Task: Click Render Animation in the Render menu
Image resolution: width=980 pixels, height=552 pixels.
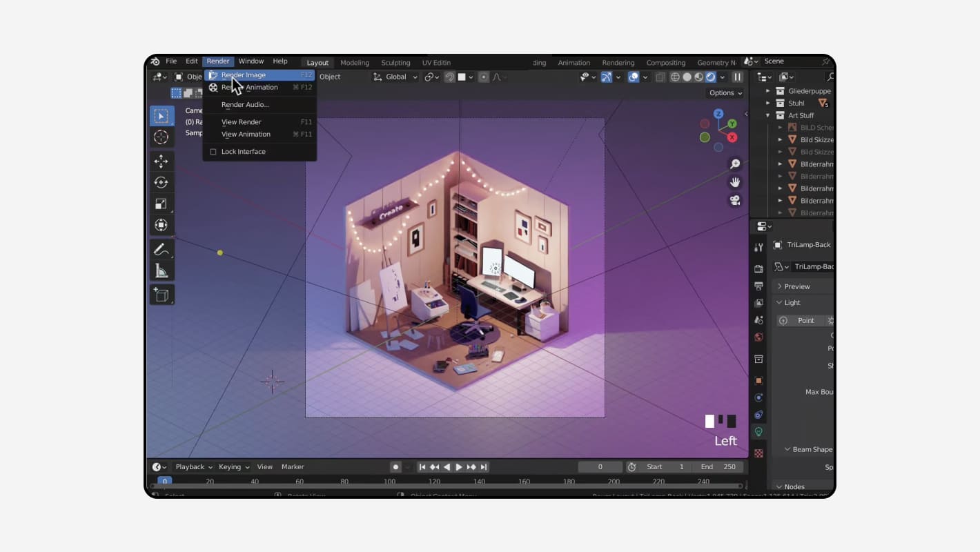Action: click(x=249, y=88)
